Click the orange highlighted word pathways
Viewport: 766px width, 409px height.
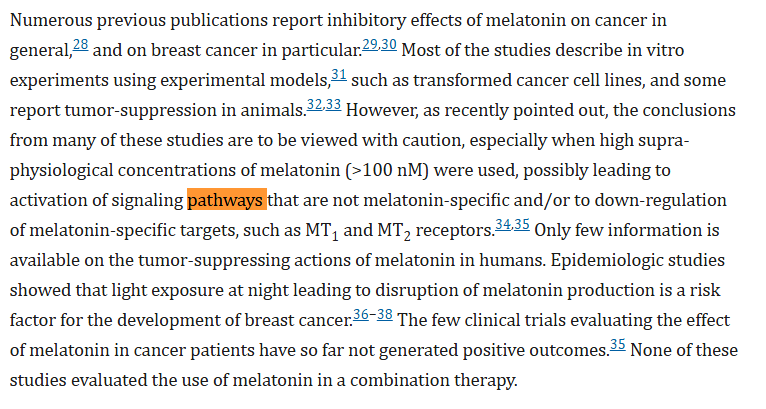click(x=226, y=200)
